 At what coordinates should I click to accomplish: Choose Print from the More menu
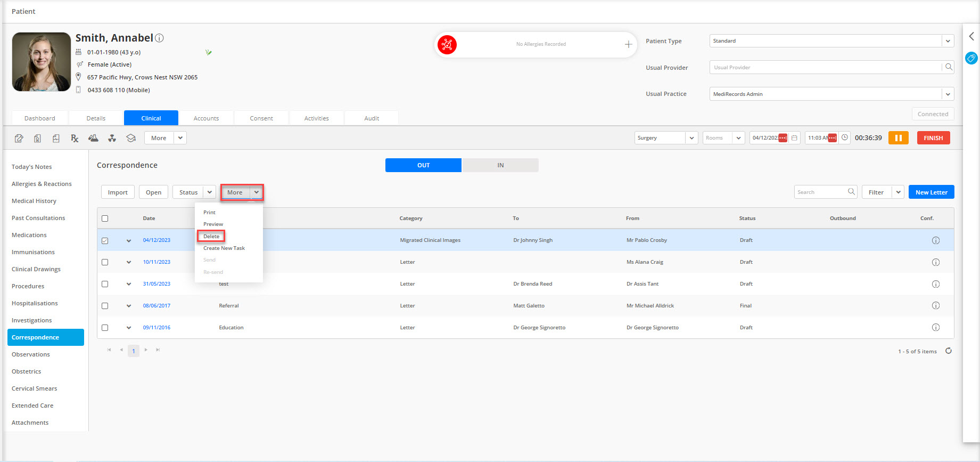pos(209,212)
